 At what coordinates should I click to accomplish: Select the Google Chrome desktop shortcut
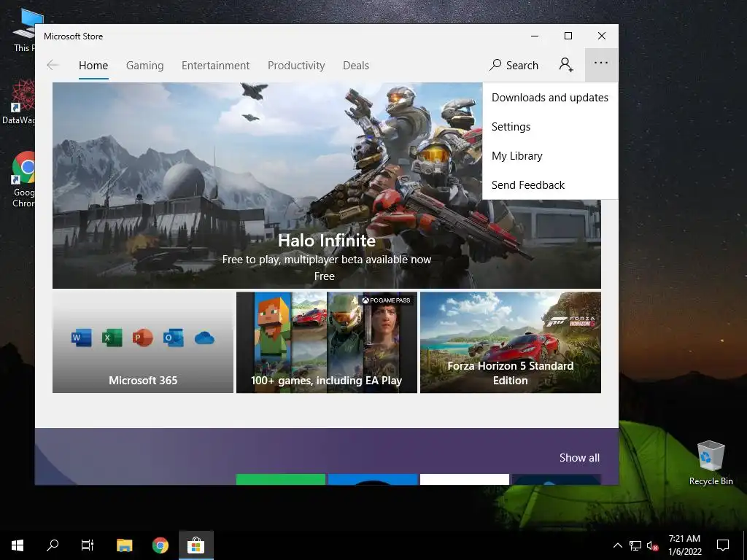pyautogui.click(x=24, y=179)
